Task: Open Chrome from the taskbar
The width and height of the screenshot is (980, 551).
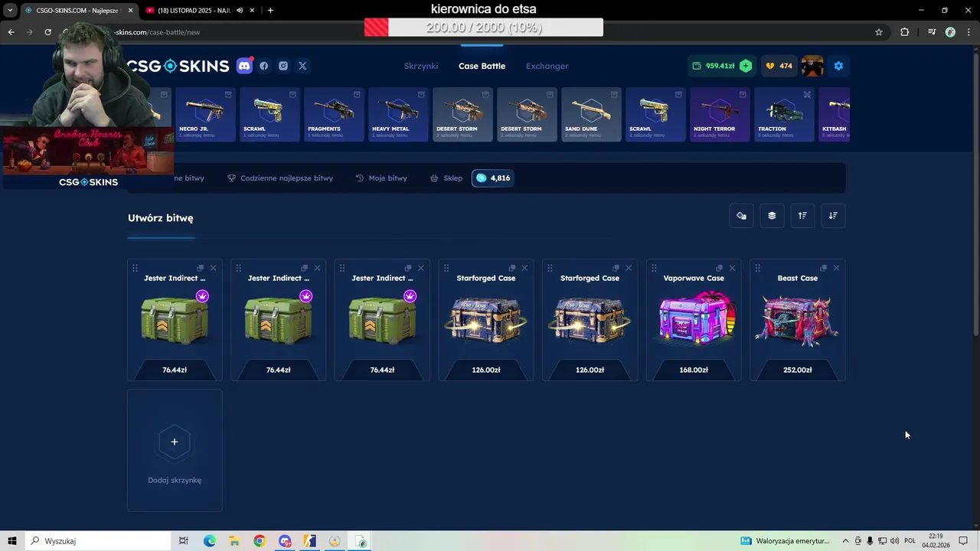Action: [260, 541]
